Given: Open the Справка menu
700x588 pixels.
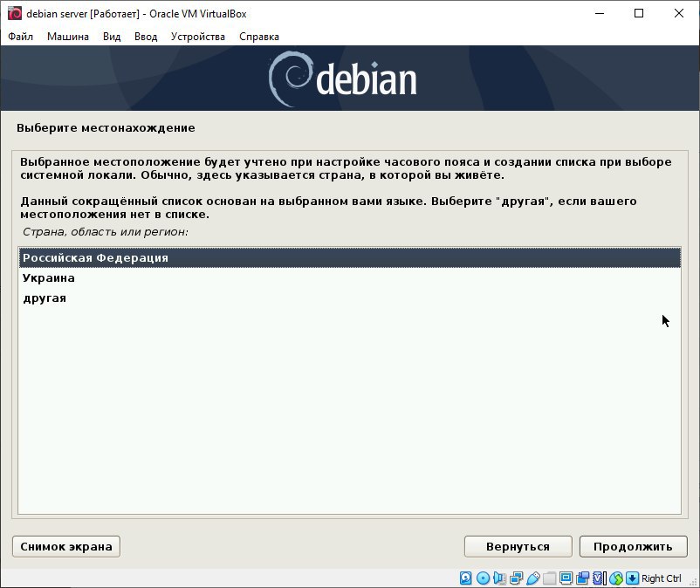Looking at the screenshot, I should pyautogui.click(x=259, y=37).
